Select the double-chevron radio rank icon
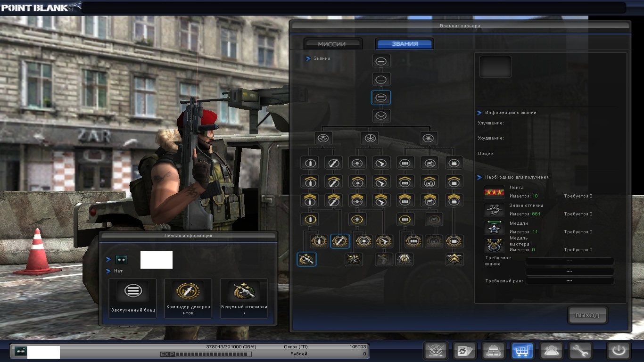The image size is (644, 362). pos(429,200)
